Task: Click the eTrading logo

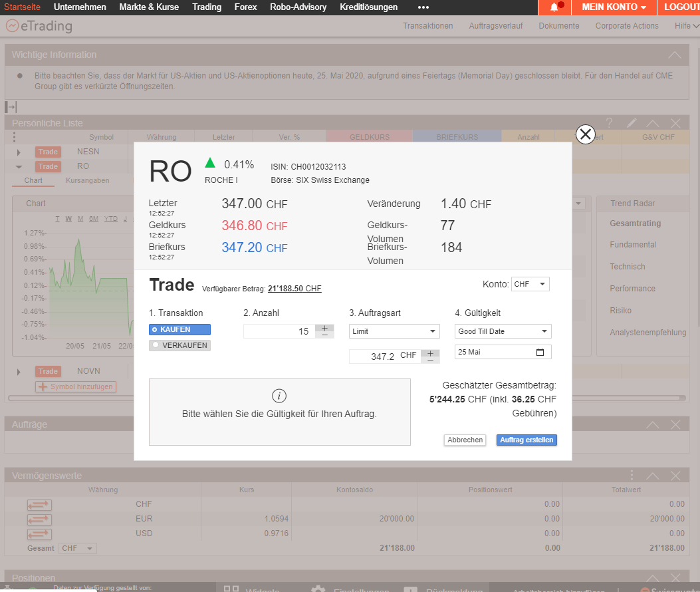Action: click(39, 26)
